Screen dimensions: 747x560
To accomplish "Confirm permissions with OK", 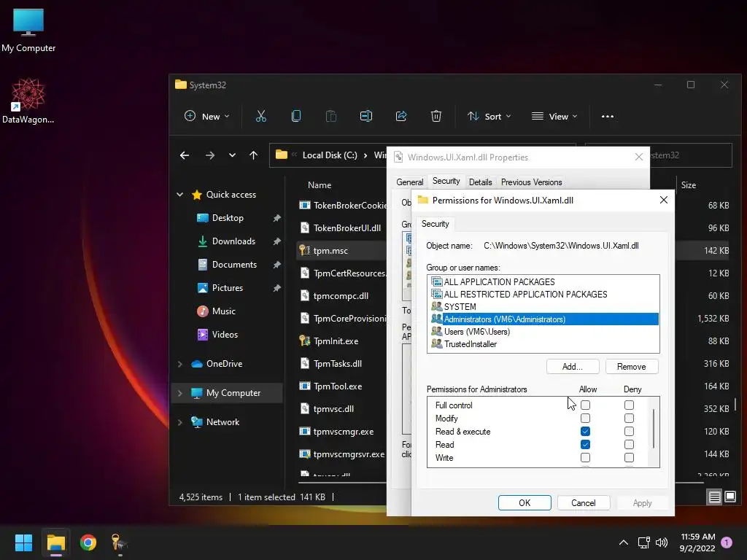I will [x=525, y=503].
